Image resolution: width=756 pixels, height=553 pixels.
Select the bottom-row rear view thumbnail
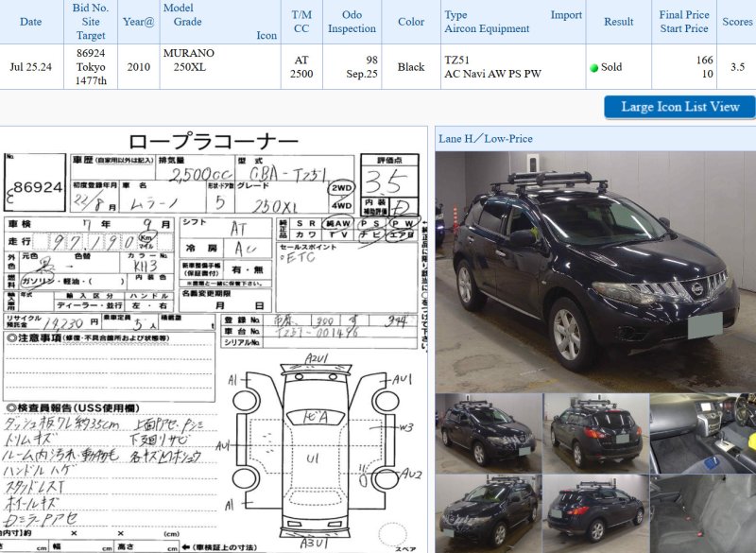coord(595,513)
